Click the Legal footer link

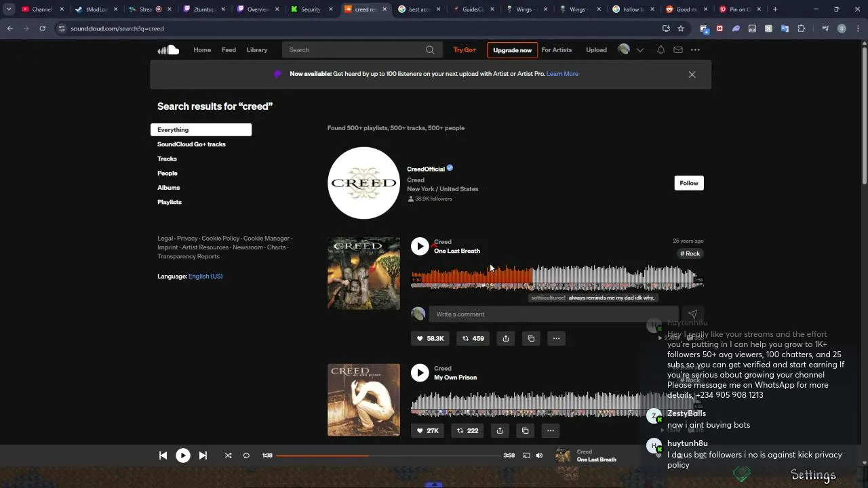pyautogui.click(x=165, y=239)
